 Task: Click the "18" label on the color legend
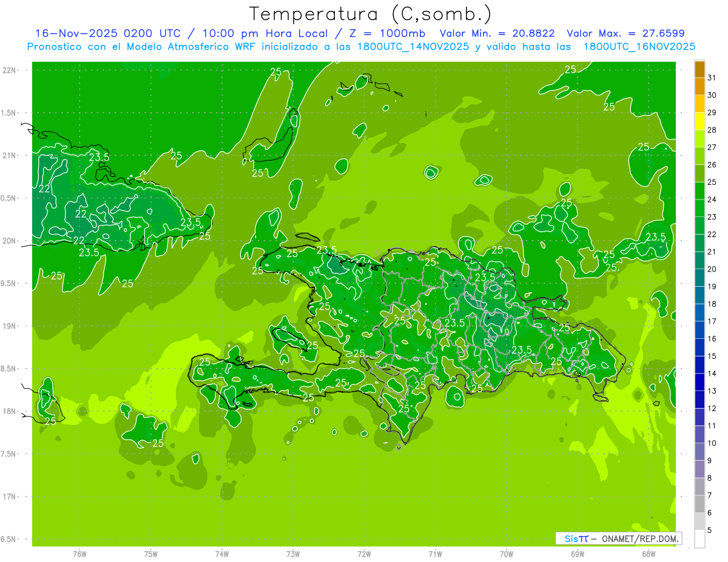pyautogui.click(x=712, y=304)
